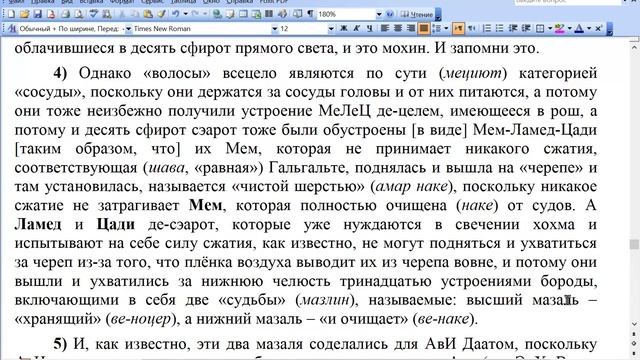The image size is (640, 360).
Task: Open the Tables and Borders toolbar
Action: click(230, 14)
